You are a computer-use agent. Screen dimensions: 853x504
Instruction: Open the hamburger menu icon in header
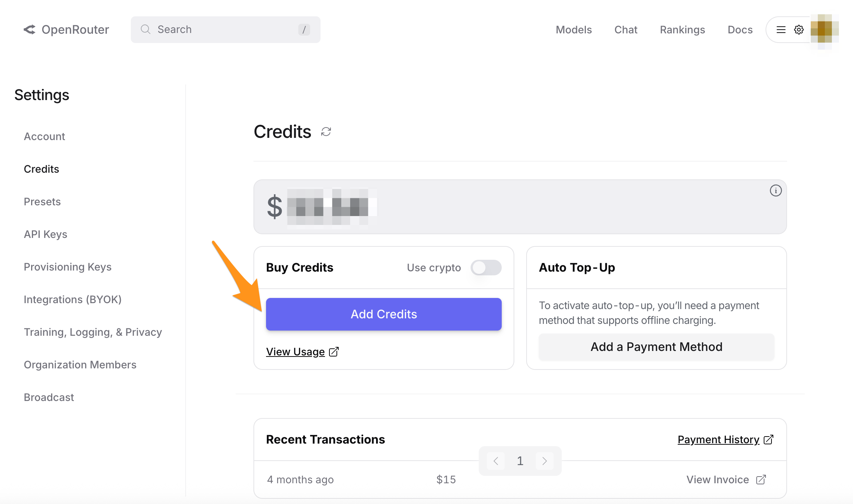tap(781, 30)
